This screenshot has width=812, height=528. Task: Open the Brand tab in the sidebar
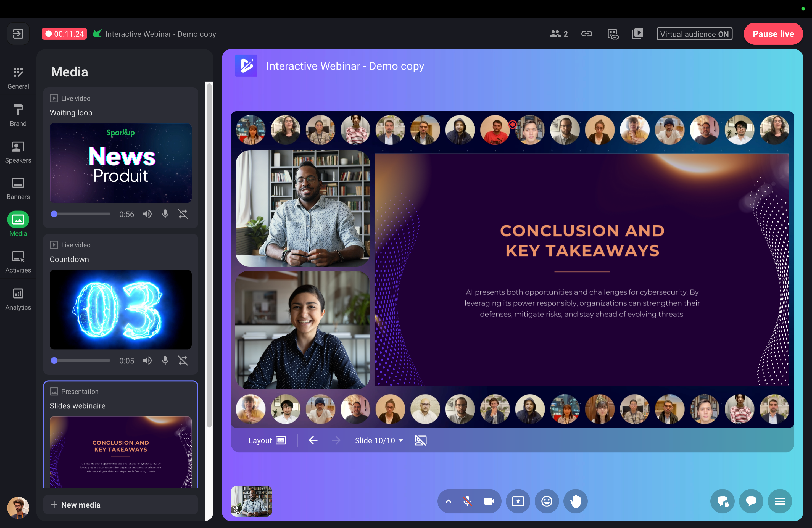[x=18, y=115]
